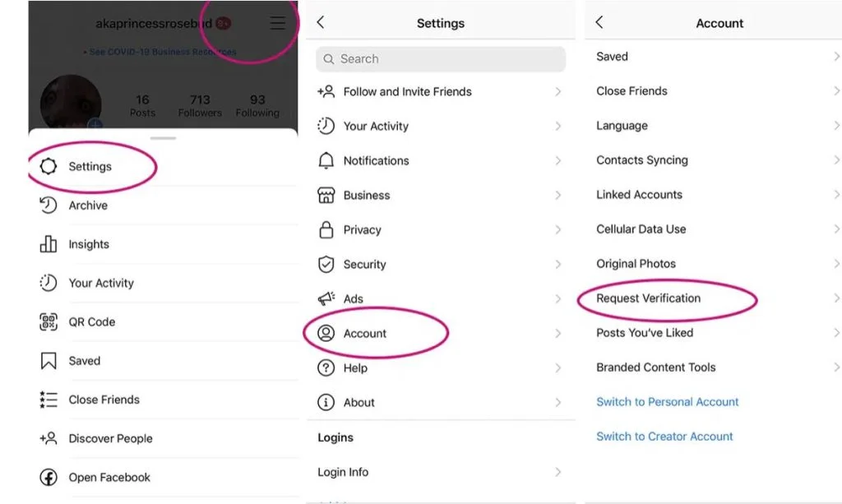842x504 pixels.
Task: Select Account in the Settings list
Action: click(365, 333)
